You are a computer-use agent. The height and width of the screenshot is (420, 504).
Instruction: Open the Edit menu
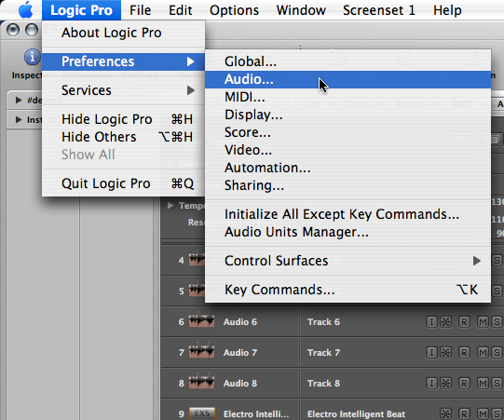tap(181, 10)
